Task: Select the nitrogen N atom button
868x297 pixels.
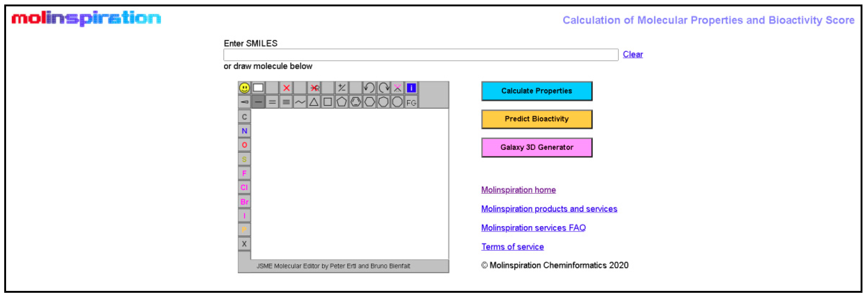Action: coord(244,131)
